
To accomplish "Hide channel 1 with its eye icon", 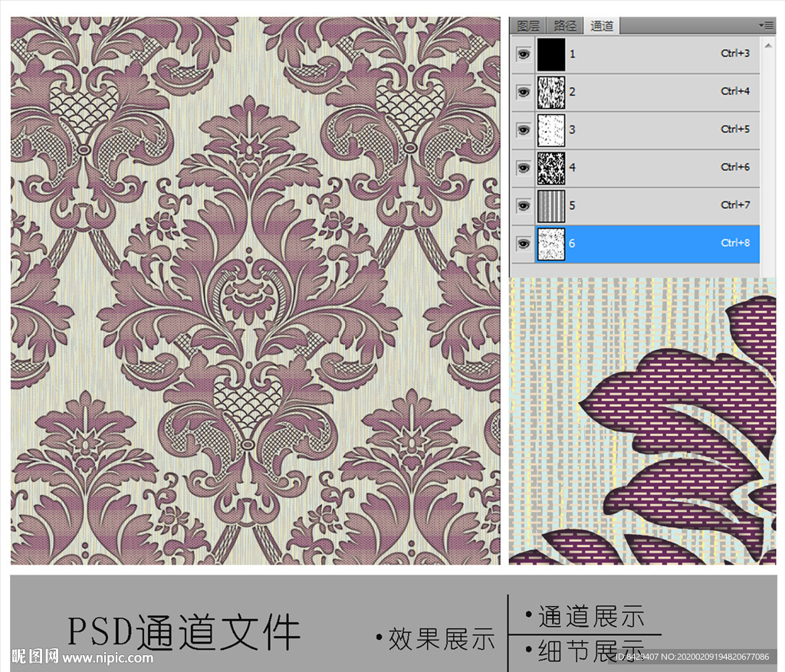I will point(524,54).
